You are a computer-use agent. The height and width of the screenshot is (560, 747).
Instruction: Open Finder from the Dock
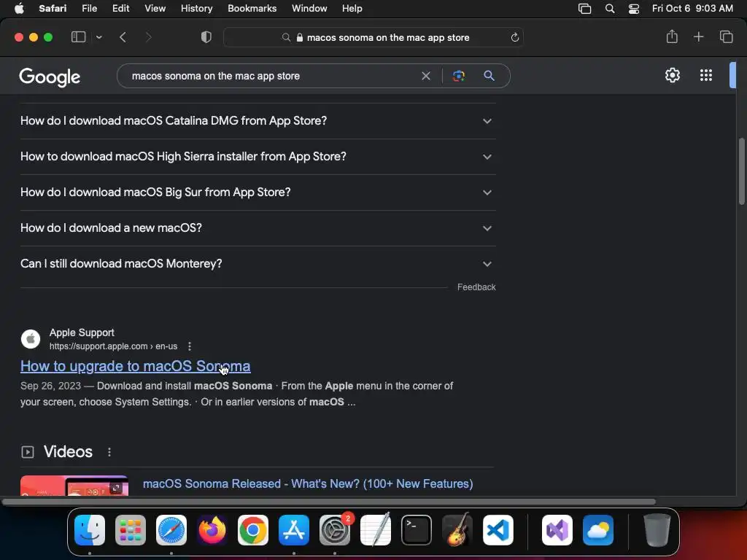pyautogui.click(x=90, y=530)
